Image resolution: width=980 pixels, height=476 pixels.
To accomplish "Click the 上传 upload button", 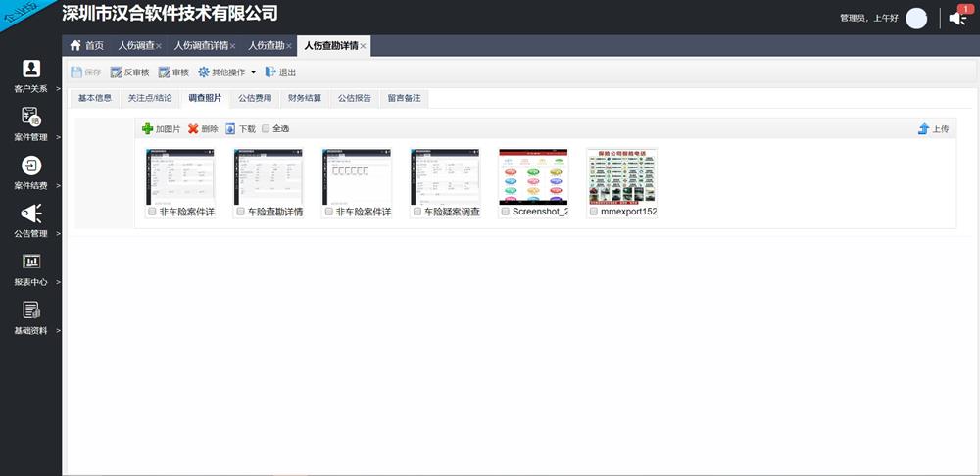I will pos(933,128).
